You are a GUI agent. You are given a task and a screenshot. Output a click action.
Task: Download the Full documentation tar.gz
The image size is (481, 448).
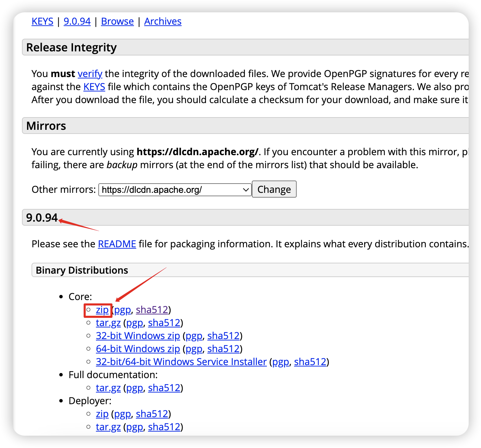point(108,388)
